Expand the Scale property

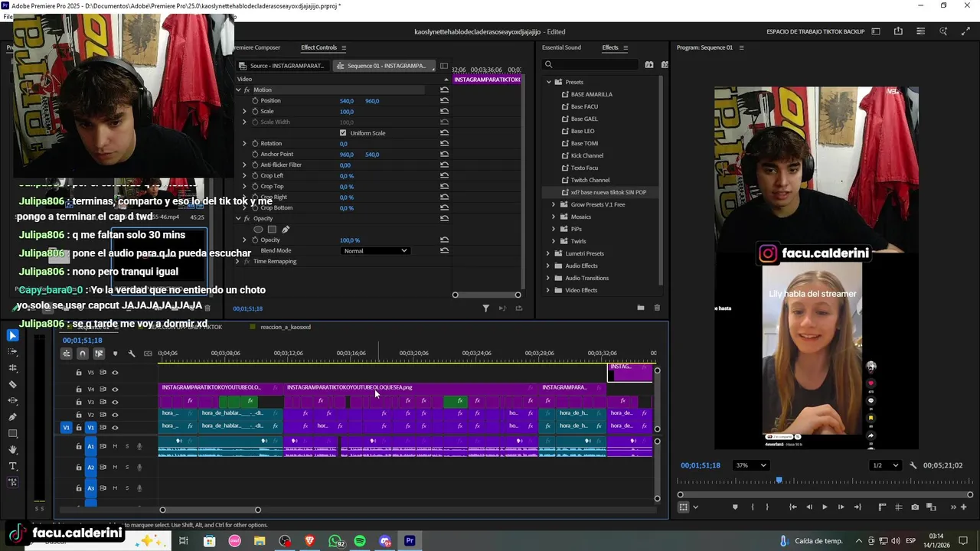click(244, 112)
